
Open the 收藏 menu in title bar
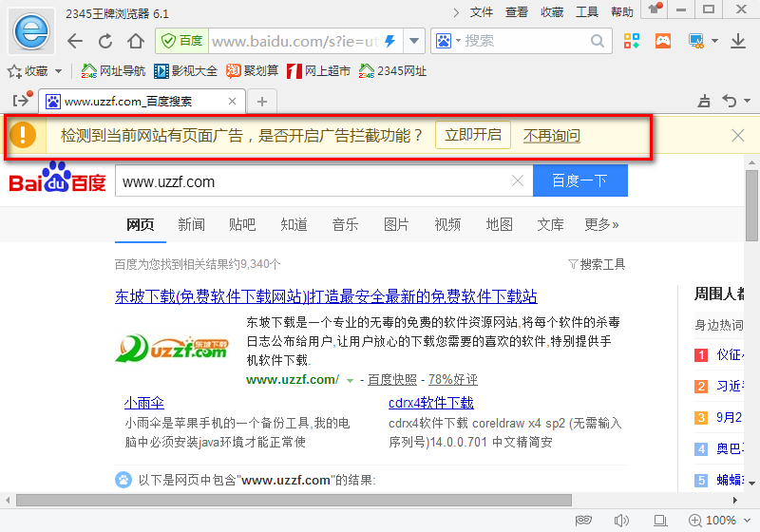pos(552,12)
